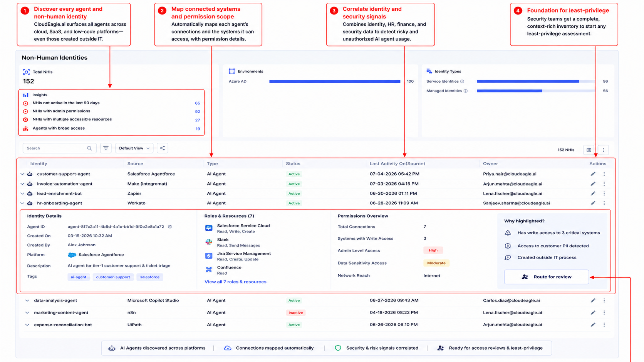Viewport: 644px width, 362px height.
Task: Click the search magnifier icon
Action: pos(89,148)
